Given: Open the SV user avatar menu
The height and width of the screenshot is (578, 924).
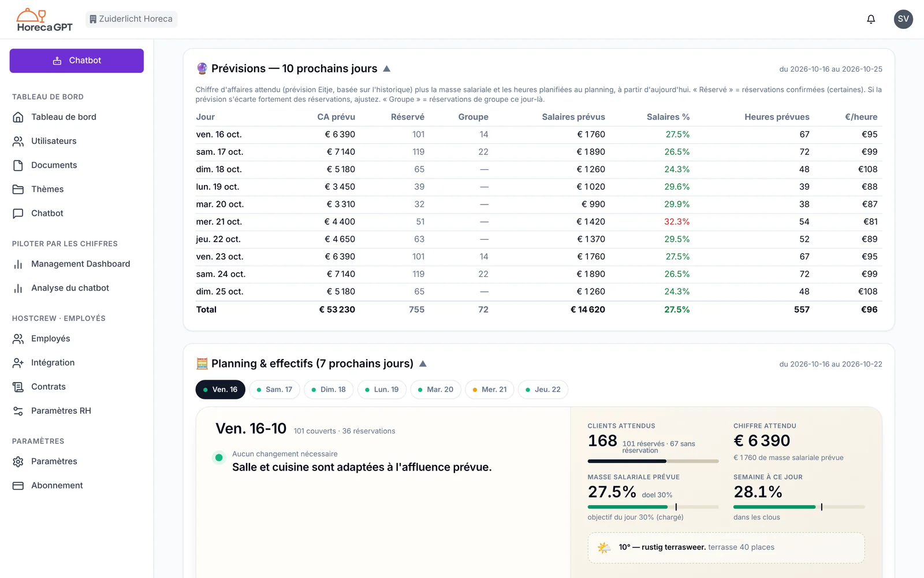Looking at the screenshot, I should [903, 19].
